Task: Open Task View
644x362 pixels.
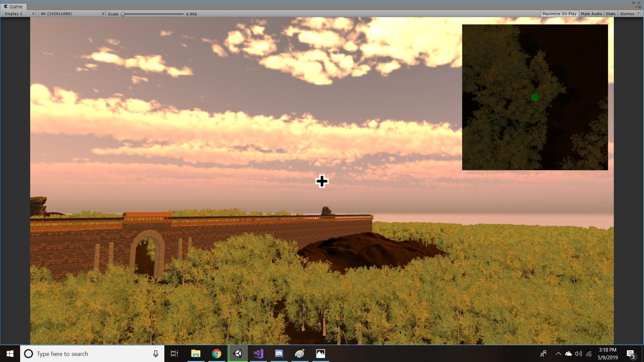Action: (174, 354)
